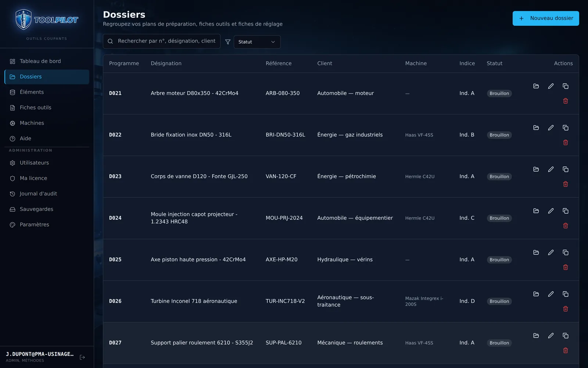View Journal d'audit
Viewport: 588px width, 368px height.
click(x=47, y=194)
